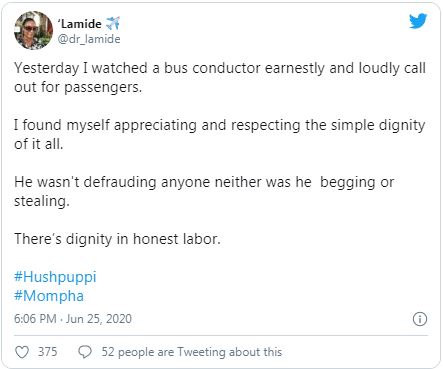This screenshot has width=443, height=369.
Task: Click the Twitter bird logo
Action: tap(418, 21)
